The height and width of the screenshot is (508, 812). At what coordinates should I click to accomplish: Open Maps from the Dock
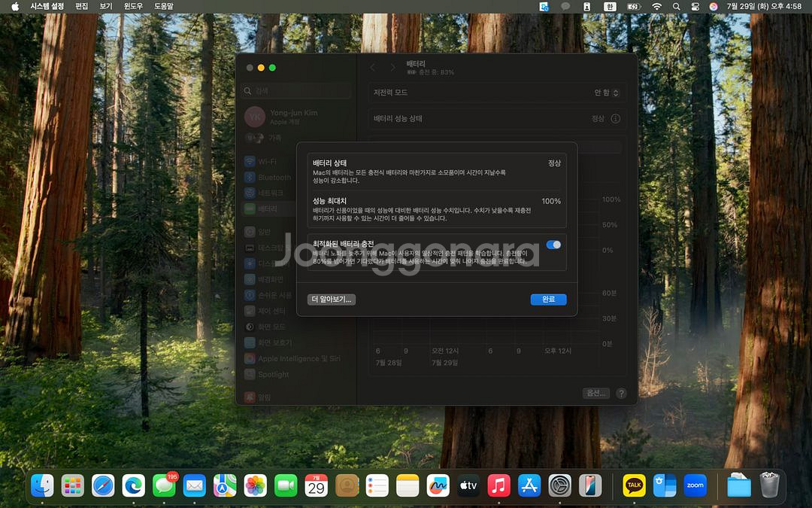click(225, 485)
